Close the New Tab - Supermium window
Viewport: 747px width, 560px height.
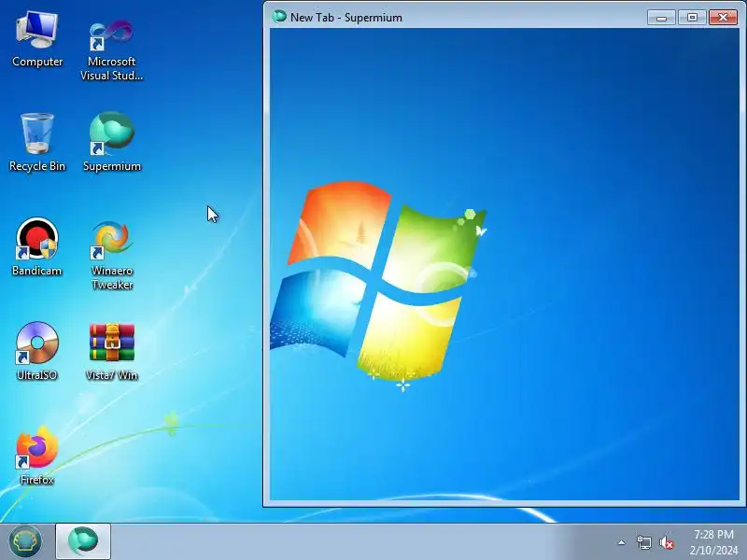723,18
